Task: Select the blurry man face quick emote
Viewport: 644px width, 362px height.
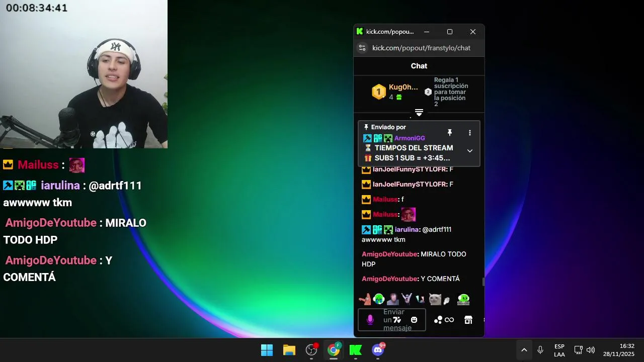Action: [393, 300]
